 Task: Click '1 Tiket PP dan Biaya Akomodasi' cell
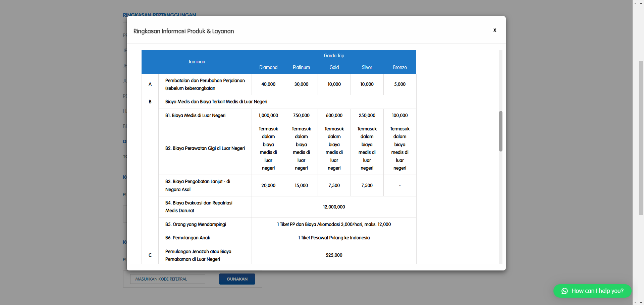pyautogui.click(x=334, y=225)
